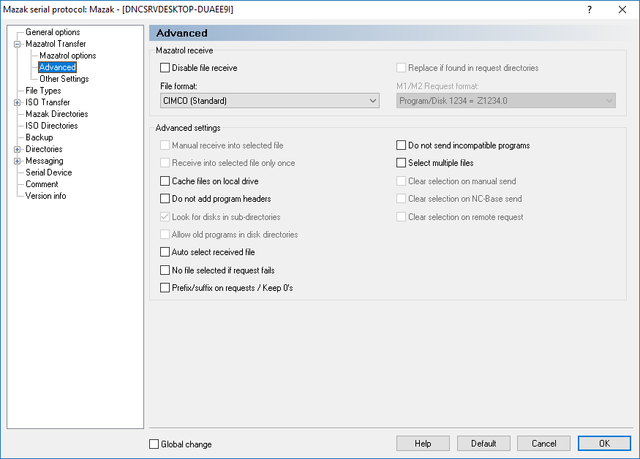
Task: Enable the Global change checkbox
Action: click(154, 444)
